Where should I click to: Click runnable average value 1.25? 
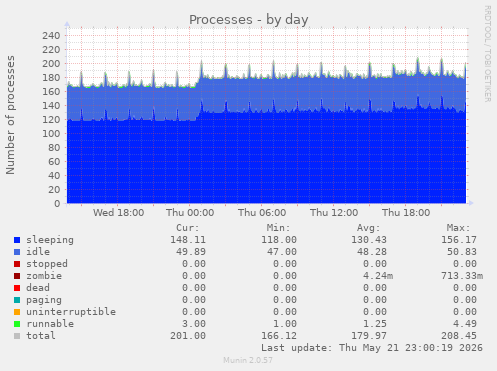pyautogui.click(x=375, y=324)
